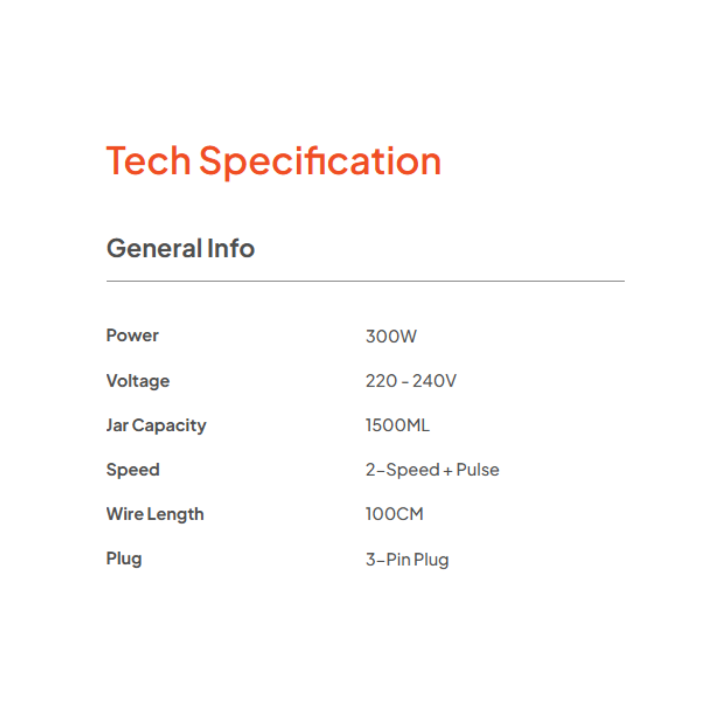728x728 pixels.
Task: Click "2-Speed" in the speed value
Action: pos(402,470)
